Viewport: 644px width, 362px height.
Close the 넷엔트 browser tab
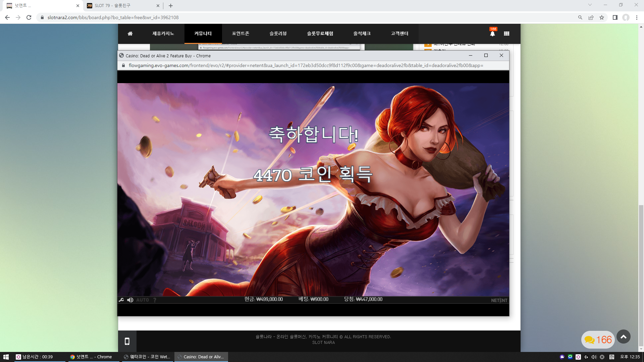pyautogui.click(x=78, y=6)
